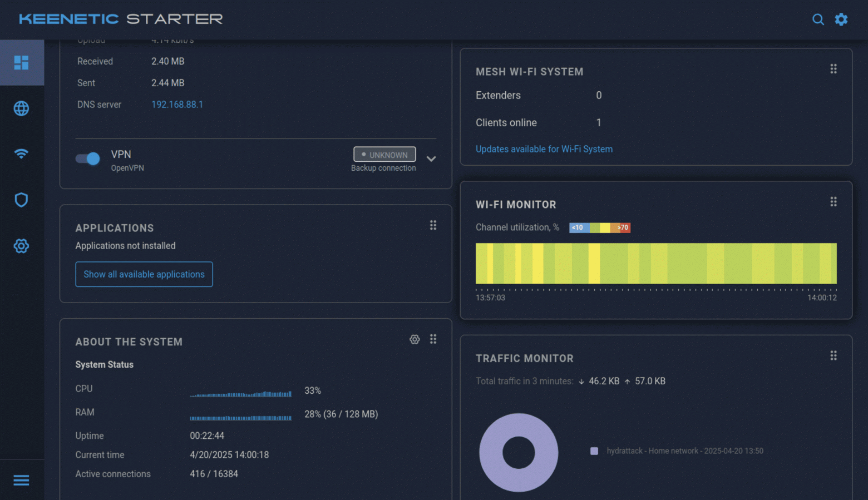Screen dimensions: 868x500
Task: Click Show all available applications button
Action: (x=144, y=274)
